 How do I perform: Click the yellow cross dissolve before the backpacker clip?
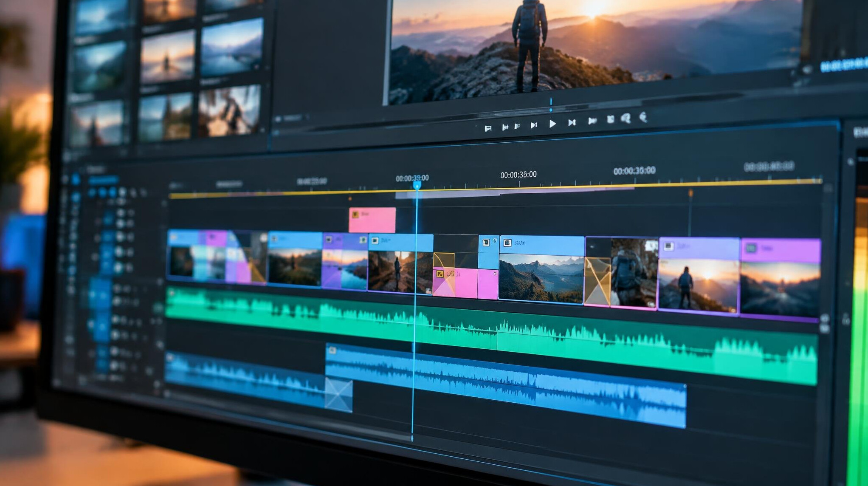pyautogui.click(x=597, y=281)
